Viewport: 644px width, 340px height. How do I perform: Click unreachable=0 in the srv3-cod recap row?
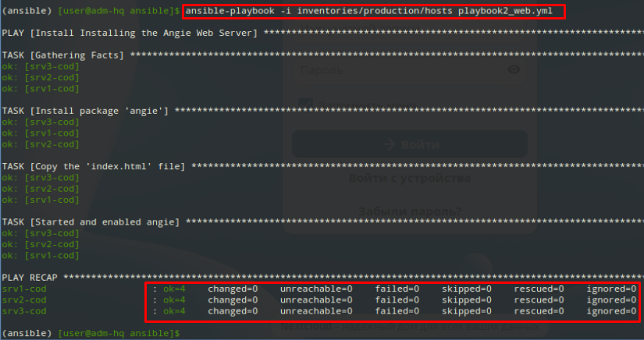(x=316, y=310)
